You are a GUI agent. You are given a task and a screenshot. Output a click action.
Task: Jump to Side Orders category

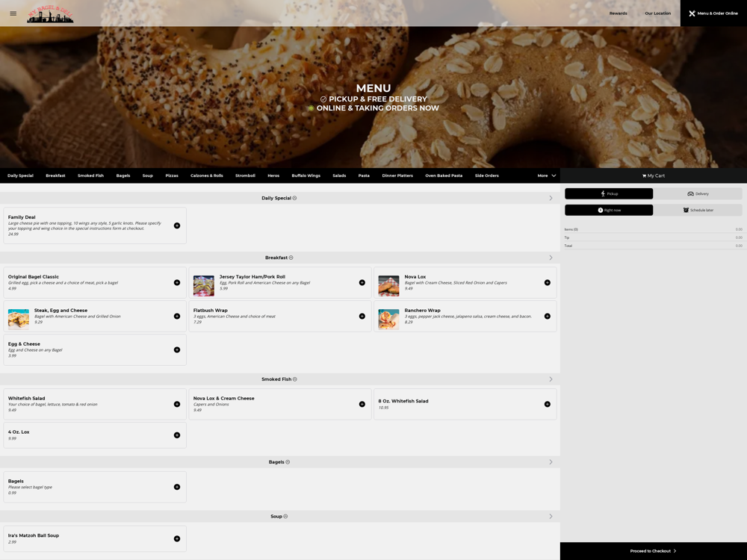(487, 175)
